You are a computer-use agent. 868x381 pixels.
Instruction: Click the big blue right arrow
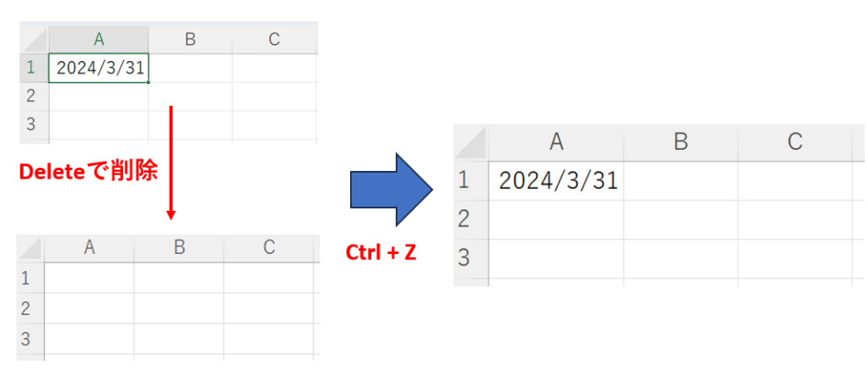tap(391, 190)
